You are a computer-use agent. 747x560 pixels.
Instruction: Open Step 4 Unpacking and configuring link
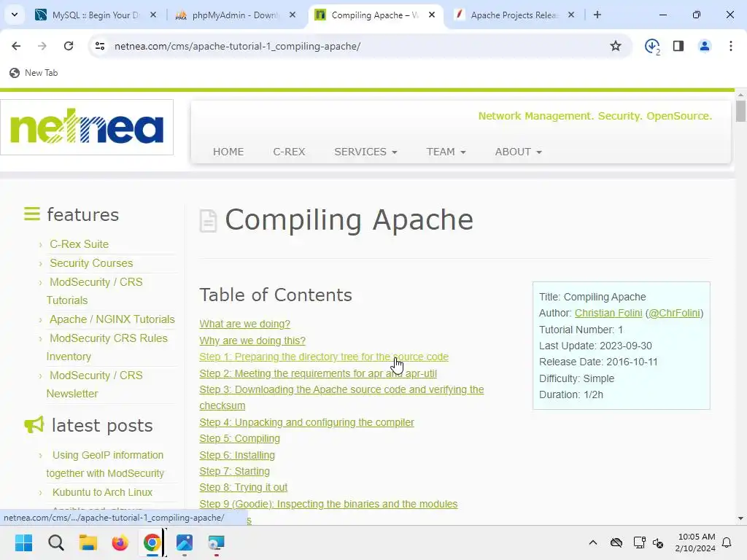(x=307, y=422)
